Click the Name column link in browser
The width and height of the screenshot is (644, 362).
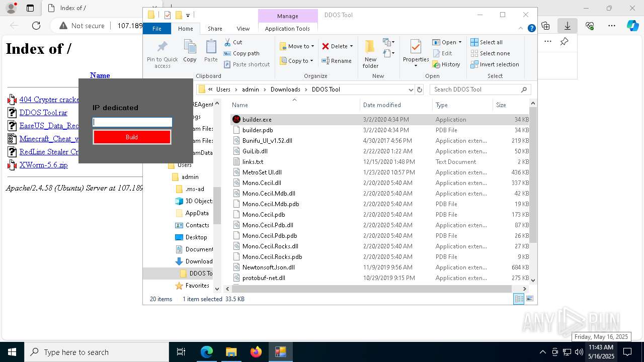click(100, 75)
